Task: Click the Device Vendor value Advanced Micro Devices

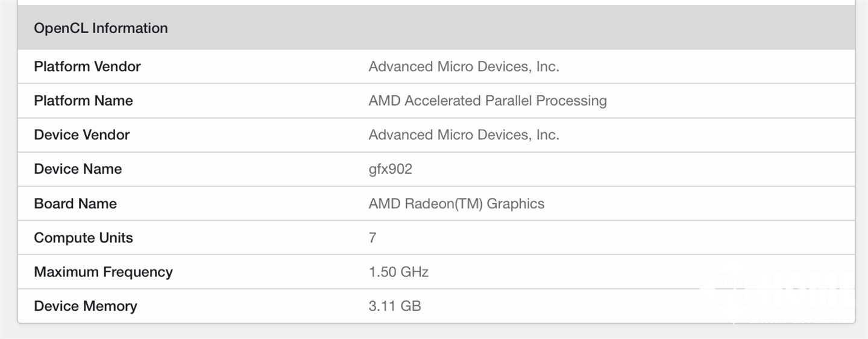Action: pos(464,135)
